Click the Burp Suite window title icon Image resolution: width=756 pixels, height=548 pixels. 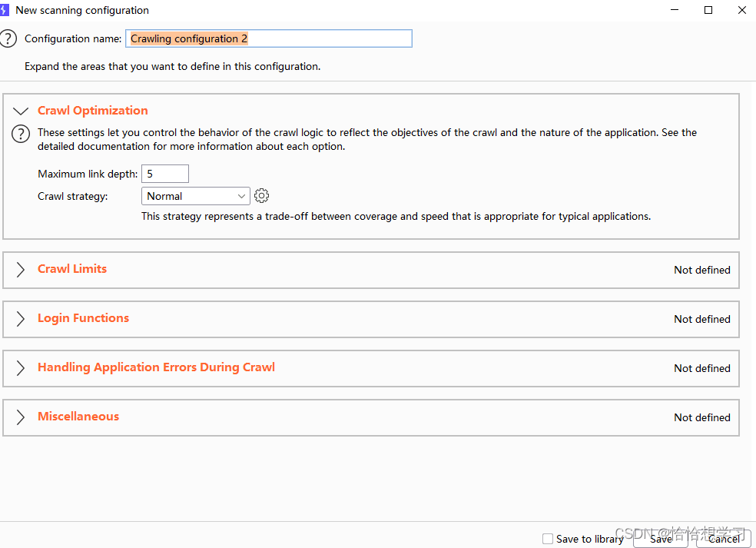[x=5, y=10]
